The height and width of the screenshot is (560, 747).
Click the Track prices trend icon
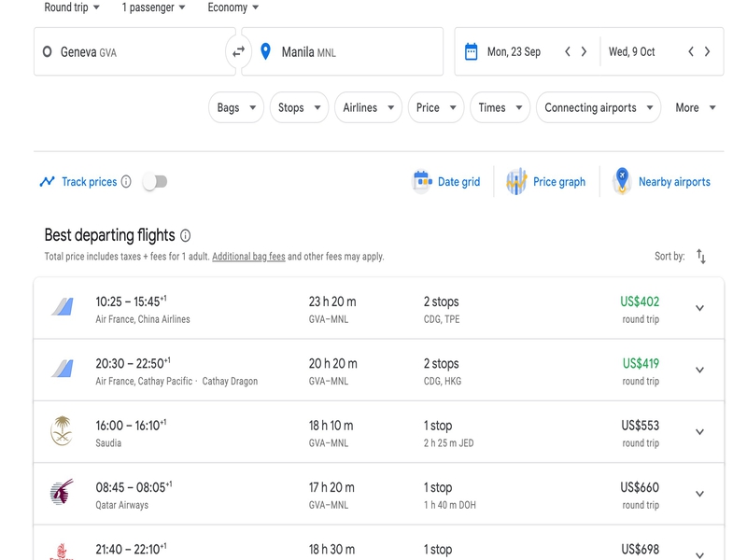pyautogui.click(x=48, y=181)
